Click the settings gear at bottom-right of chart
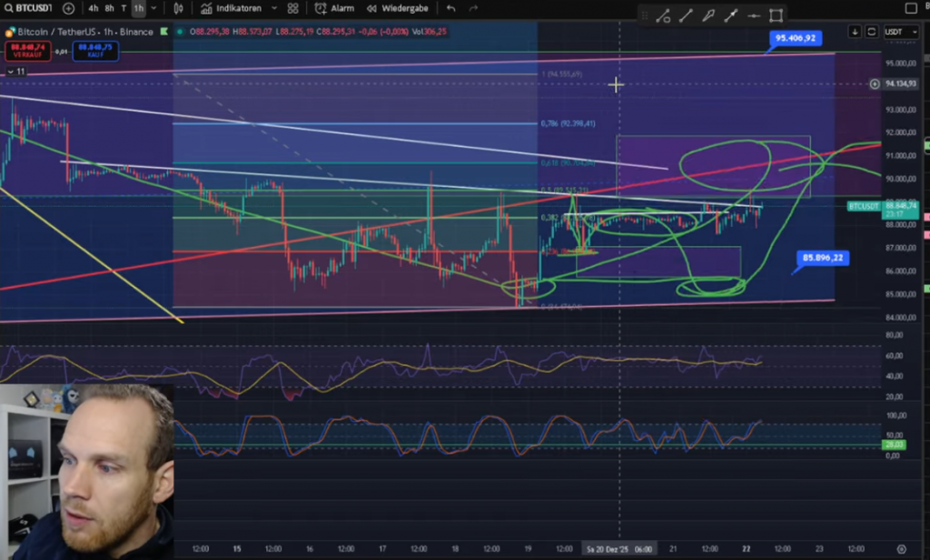Screen dimensions: 930x560 click(x=901, y=549)
